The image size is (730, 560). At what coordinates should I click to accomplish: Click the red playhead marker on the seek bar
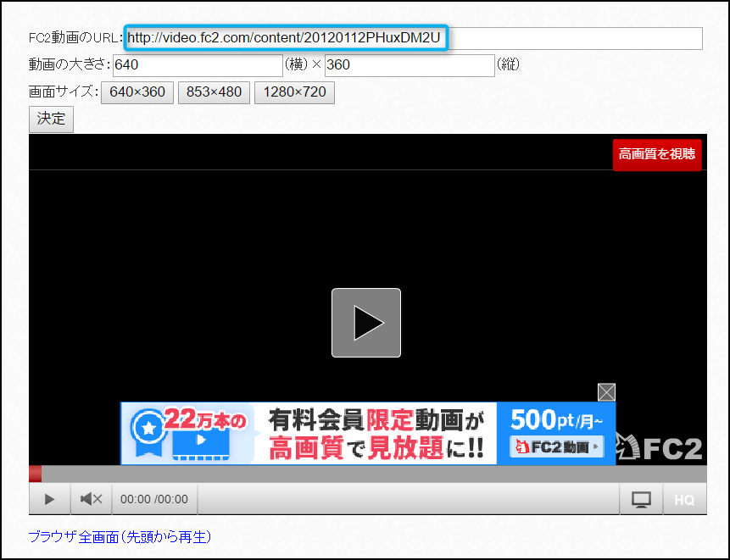pyautogui.click(x=35, y=474)
